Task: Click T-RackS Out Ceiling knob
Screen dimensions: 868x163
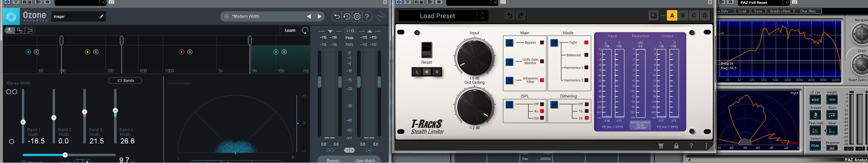Action: point(474,106)
